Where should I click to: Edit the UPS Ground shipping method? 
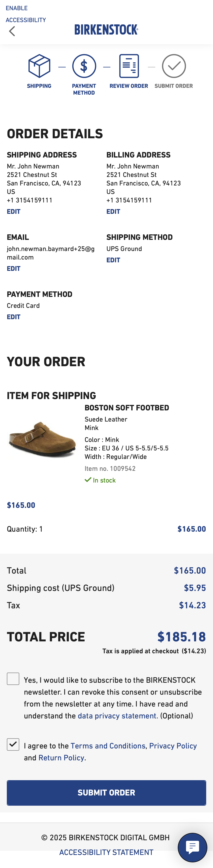click(113, 260)
